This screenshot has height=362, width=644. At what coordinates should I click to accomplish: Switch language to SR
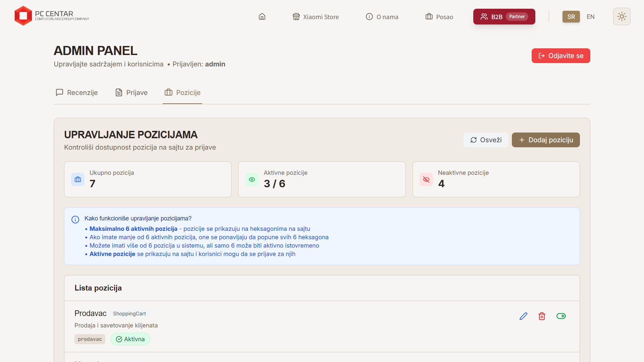click(x=571, y=17)
